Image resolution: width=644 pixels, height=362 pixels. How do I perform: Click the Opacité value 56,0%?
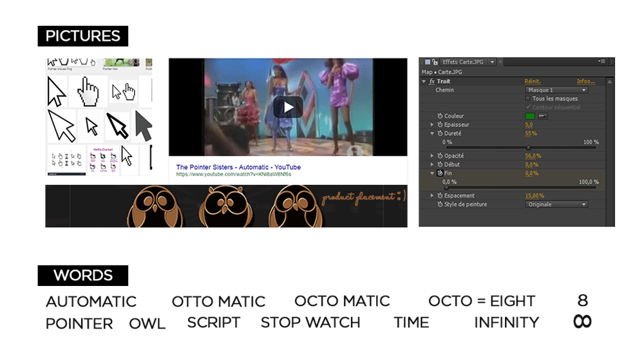(x=533, y=156)
